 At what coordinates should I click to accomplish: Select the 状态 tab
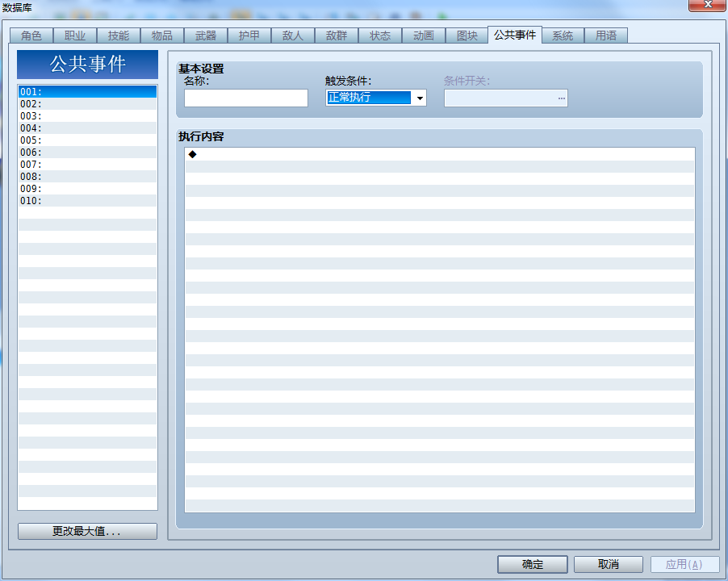click(x=380, y=36)
